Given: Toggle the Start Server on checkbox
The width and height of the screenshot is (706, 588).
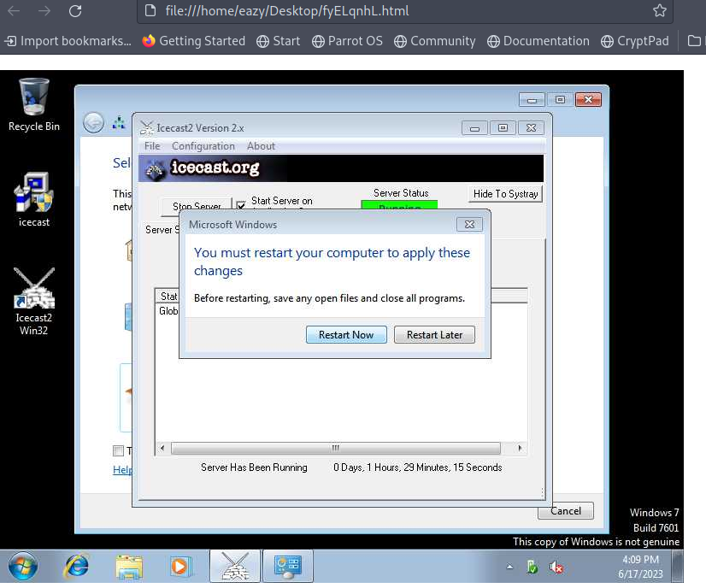Looking at the screenshot, I should pos(241,205).
